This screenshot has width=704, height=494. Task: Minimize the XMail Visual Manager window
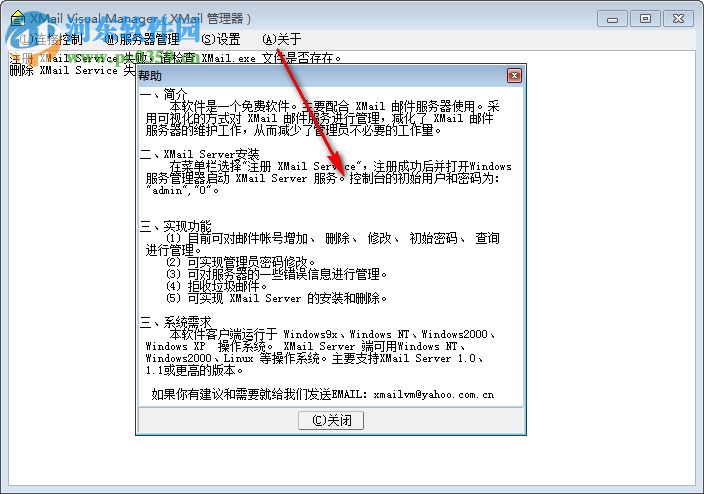tap(612, 19)
